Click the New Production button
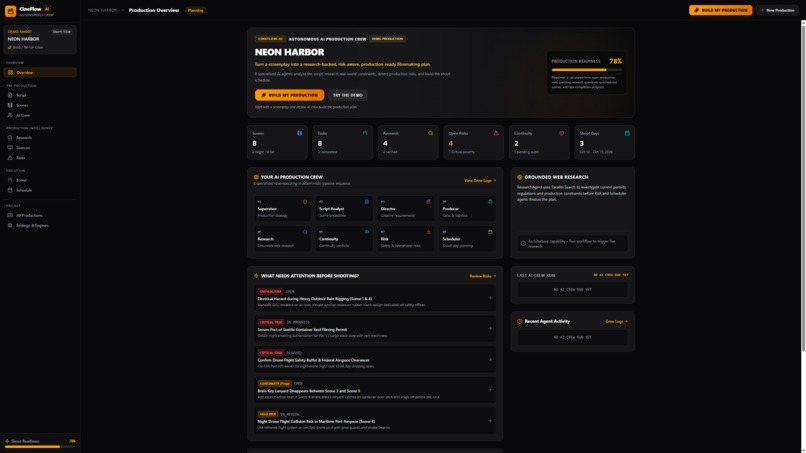Image resolution: width=806 pixels, height=453 pixels. pyautogui.click(x=777, y=10)
